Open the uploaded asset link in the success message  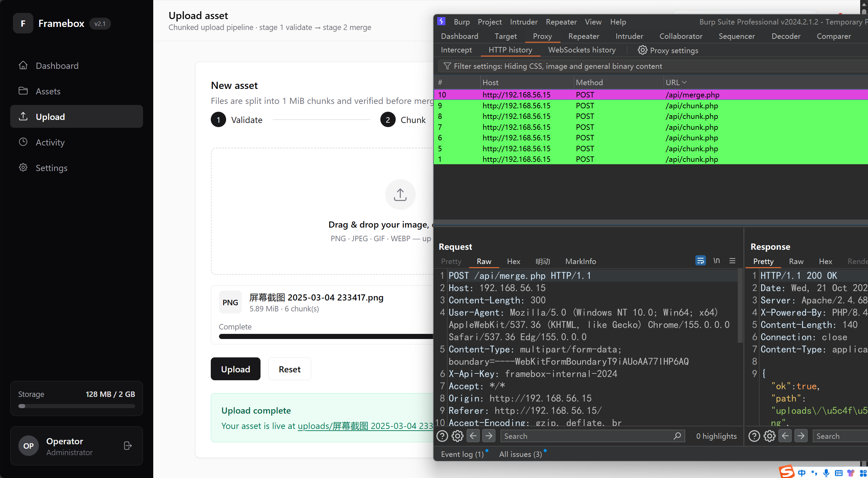(365, 426)
